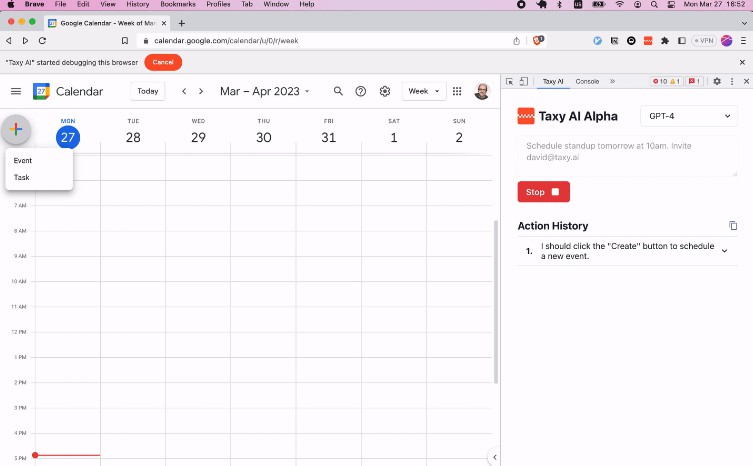Image resolution: width=753 pixels, height=466 pixels.
Task: Click the Google Calendar search icon
Action: [x=338, y=91]
